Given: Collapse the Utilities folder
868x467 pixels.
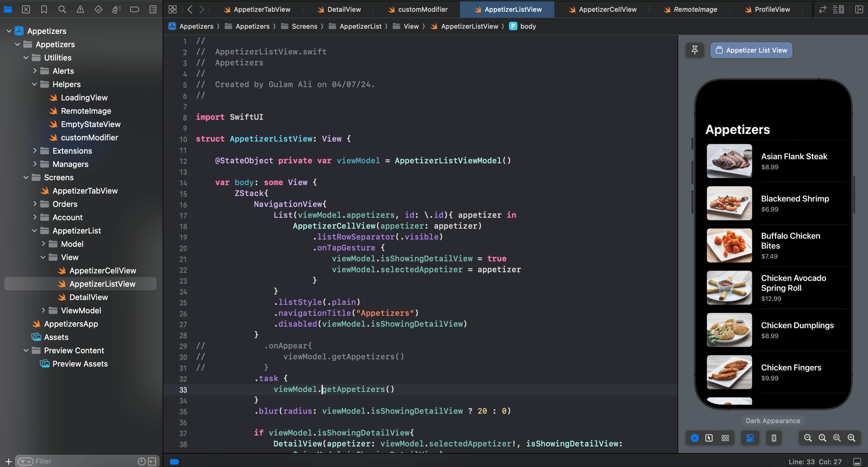Looking at the screenshot, I should pos(26,57).
